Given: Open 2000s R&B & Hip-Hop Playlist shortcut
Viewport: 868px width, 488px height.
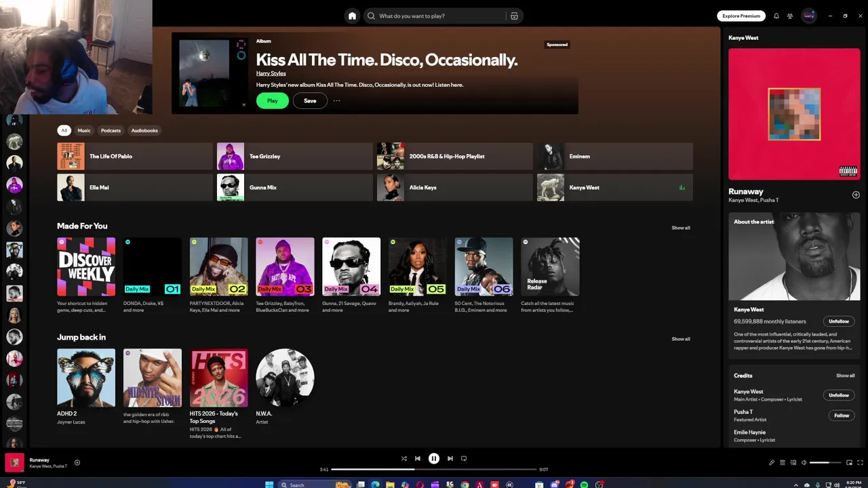Looking at the screenshot, I should click(x=454, y=156).
